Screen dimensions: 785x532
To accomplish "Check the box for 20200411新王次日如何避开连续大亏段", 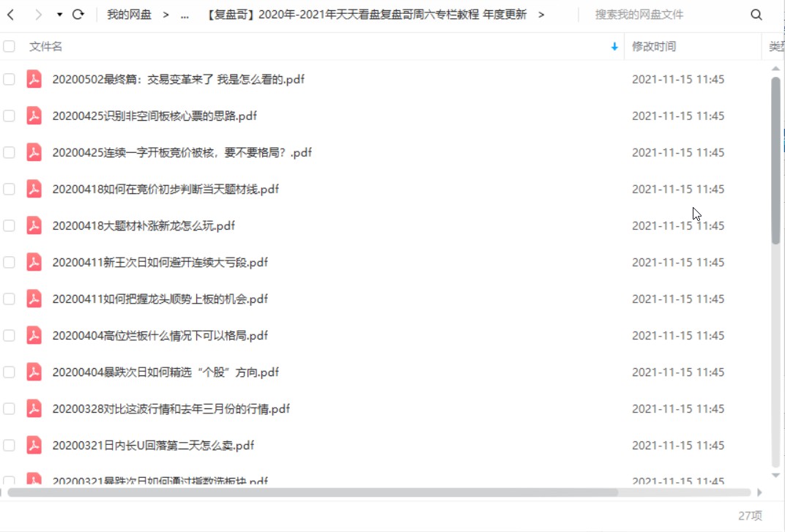I will point(10,262).
